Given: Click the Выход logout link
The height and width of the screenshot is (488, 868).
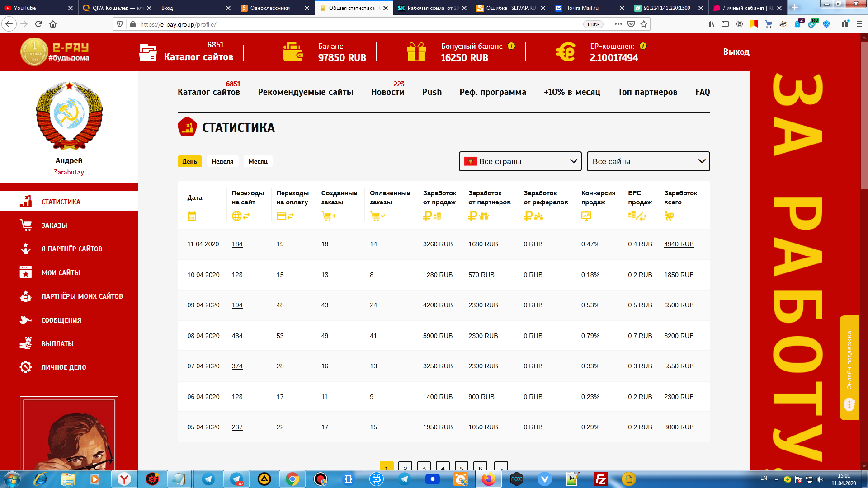Looking at the screenshot, I should click(736, 52).
